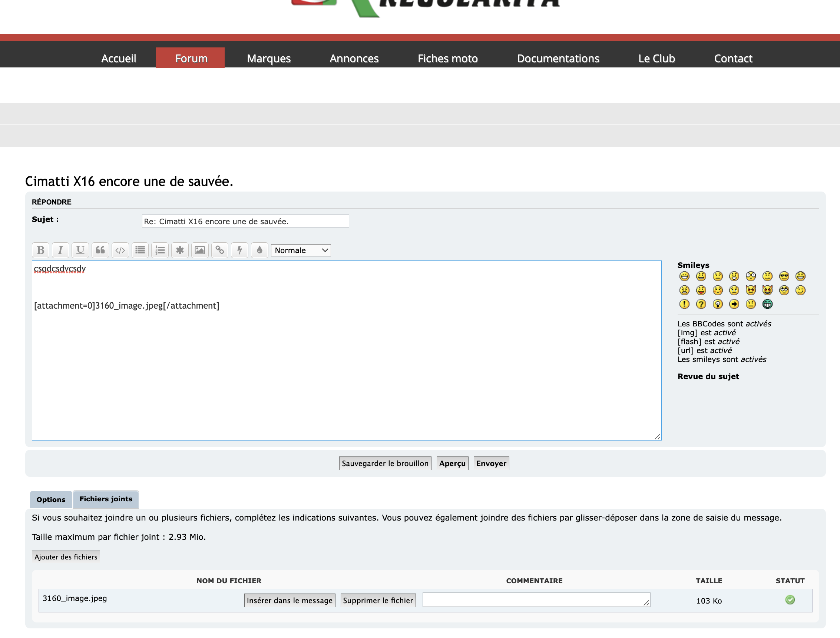Insert the shocked wide-eyed smiley
This screenshot has width=840, height=638.
pos(751,276)
